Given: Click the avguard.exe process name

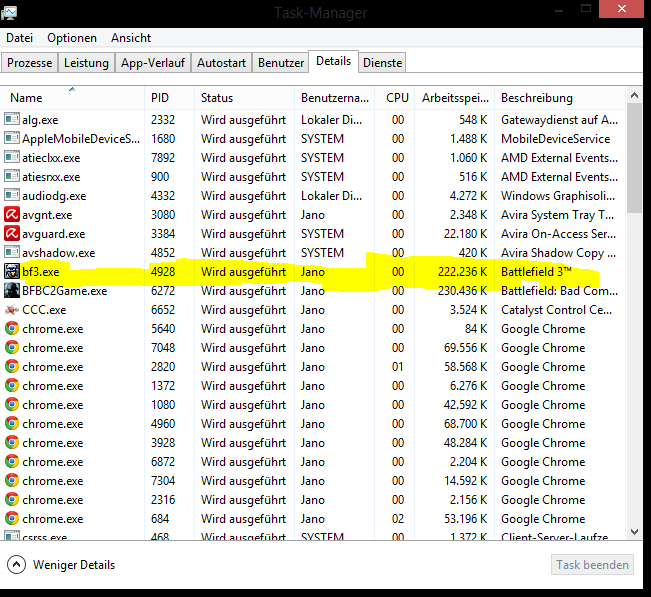Looking at the screenshot, I should click(54, 234).
